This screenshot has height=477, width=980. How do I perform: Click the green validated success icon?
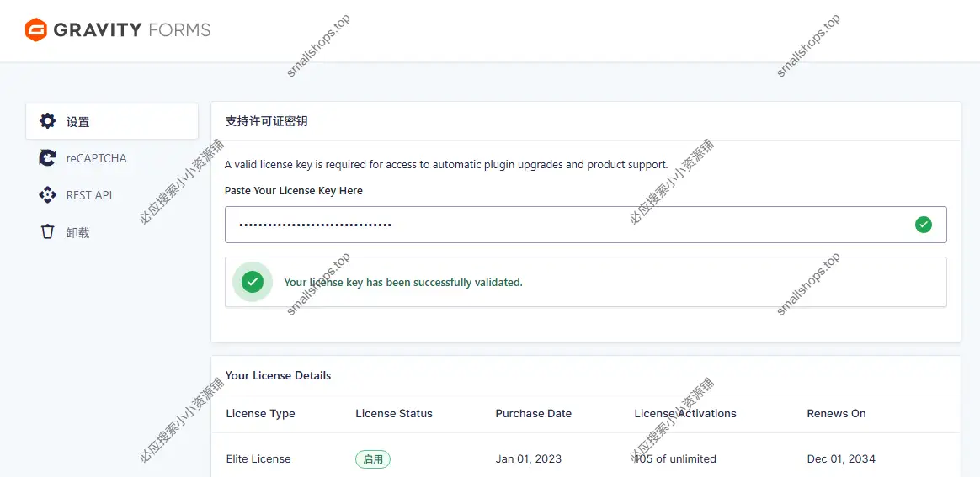tap(253, 282)
